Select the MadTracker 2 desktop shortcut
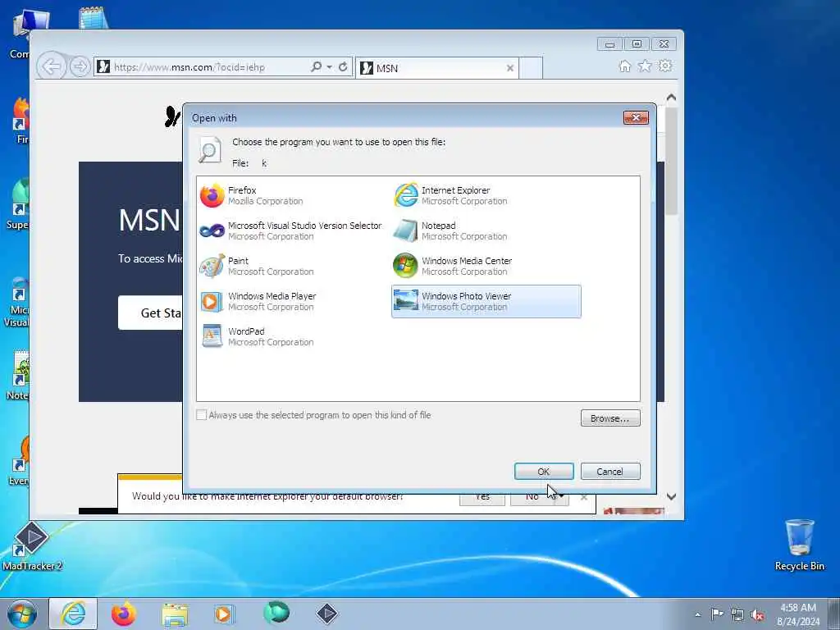This screenshot has height=630, width=840. pos(32,546)
